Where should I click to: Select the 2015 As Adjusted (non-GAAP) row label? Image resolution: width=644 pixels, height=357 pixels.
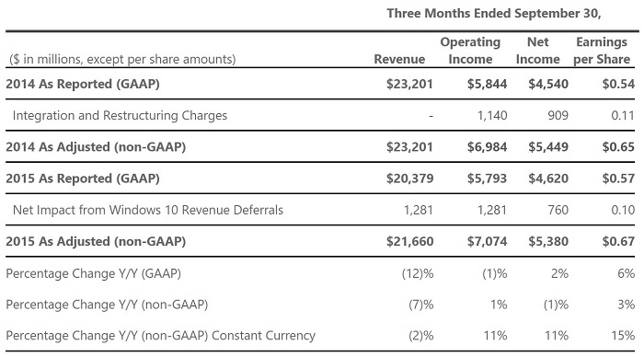click(96, 241)
